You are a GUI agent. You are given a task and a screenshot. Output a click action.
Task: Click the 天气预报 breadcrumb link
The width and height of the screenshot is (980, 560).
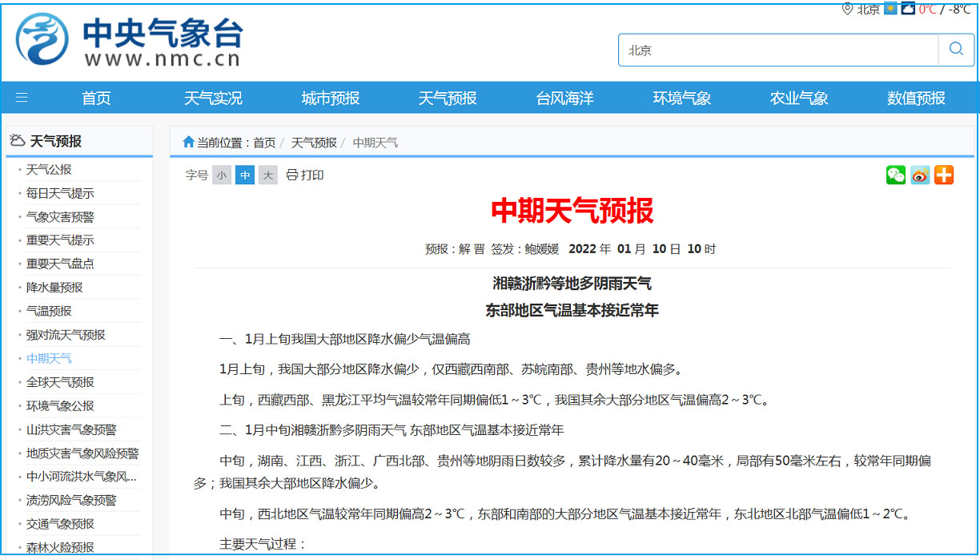[x=313, y=143]
